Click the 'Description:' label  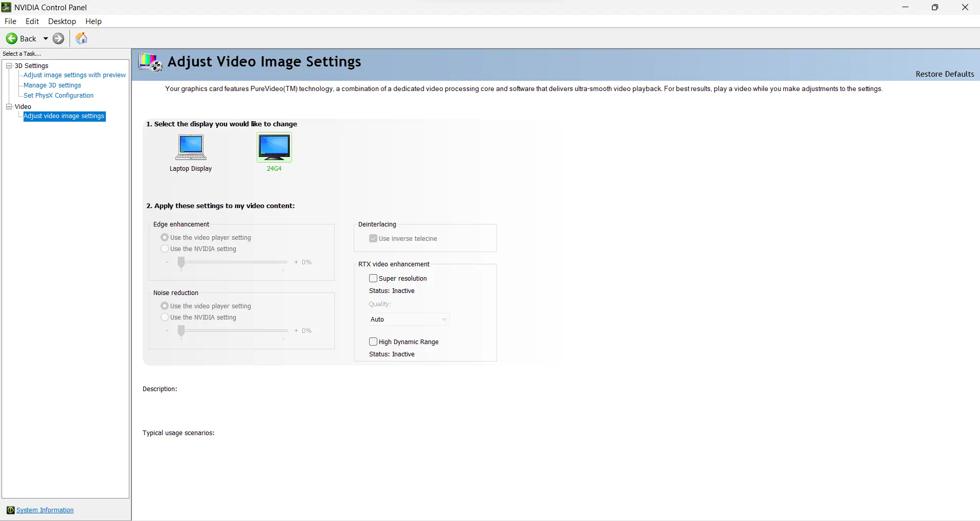click(160, 389)
